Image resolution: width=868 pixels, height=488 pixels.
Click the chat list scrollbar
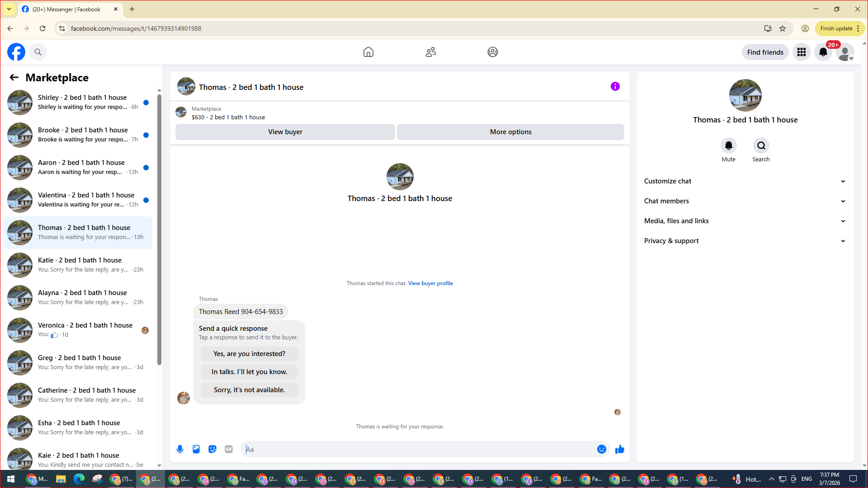coord(159,230)
